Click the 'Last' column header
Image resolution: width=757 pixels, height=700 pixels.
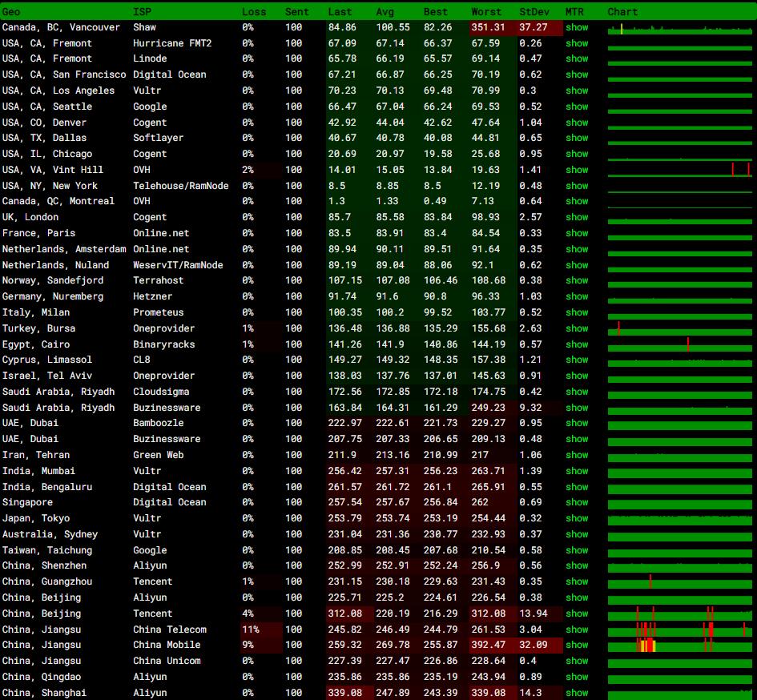coord(340,11)
